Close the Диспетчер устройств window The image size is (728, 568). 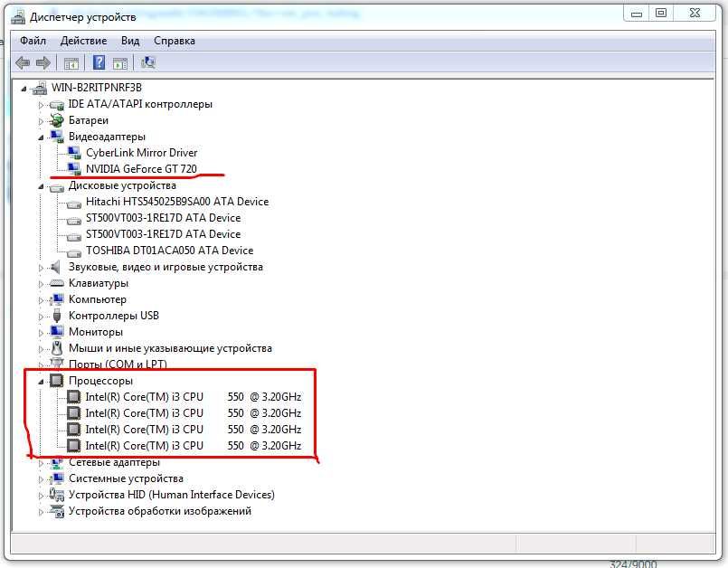[695, 14]
